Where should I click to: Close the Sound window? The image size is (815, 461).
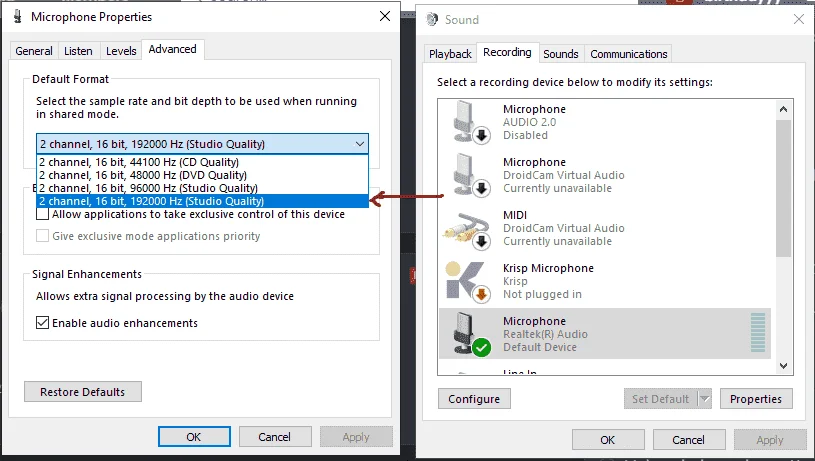pyautogui.click(x=799, y=20)
